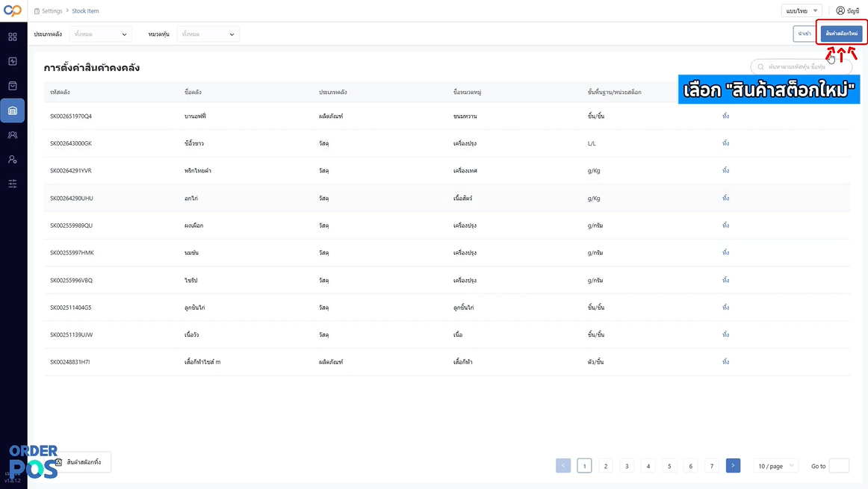Click ทิ้ง link for row SK002643000GK
The image size is (868, 489).
726,143
